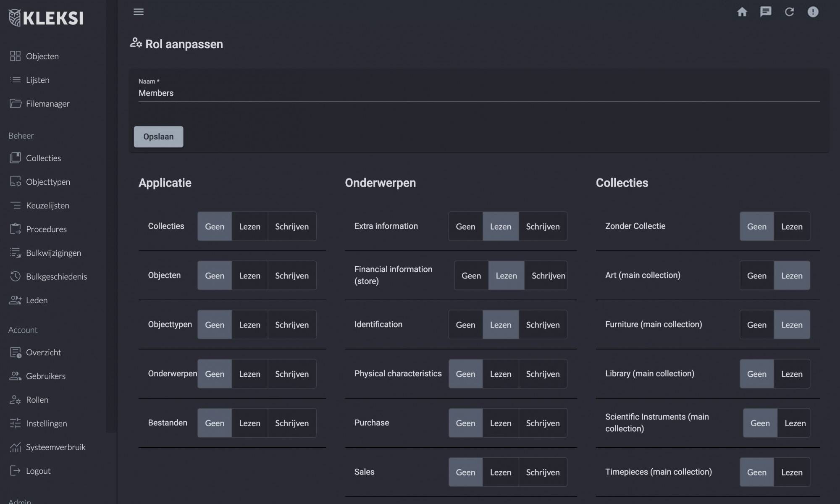
Task: Open Rollen in the sidebar
Action: pyautogui.click(x=37, y=400)
